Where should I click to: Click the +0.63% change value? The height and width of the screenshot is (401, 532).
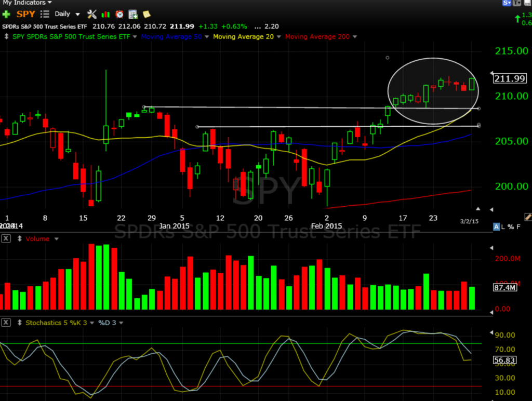click(x=234, y=26)
